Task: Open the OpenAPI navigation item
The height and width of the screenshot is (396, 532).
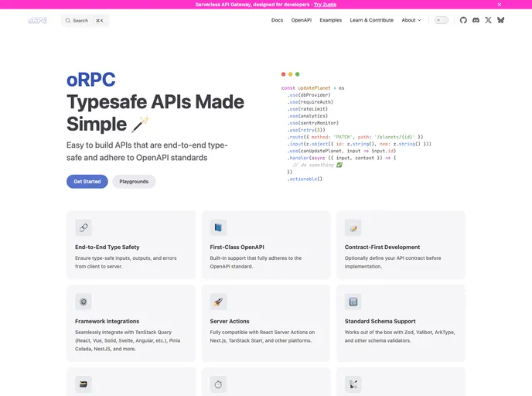Action: pos(302,20)
